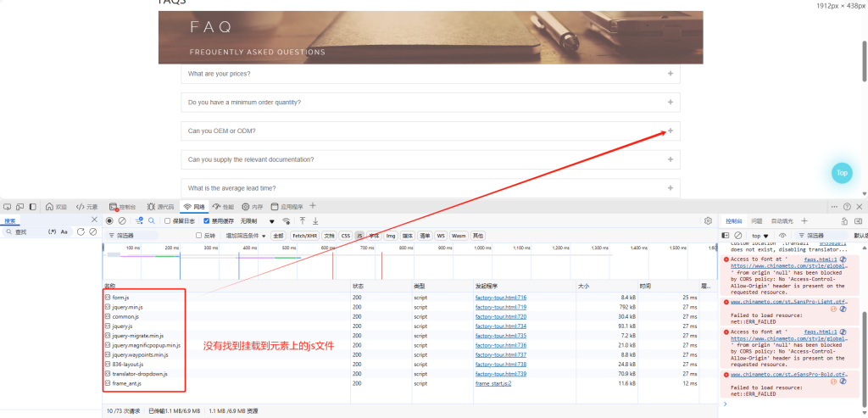Switch to the 性能 tab
Screen dimensions: 868x418
(223, 207)
